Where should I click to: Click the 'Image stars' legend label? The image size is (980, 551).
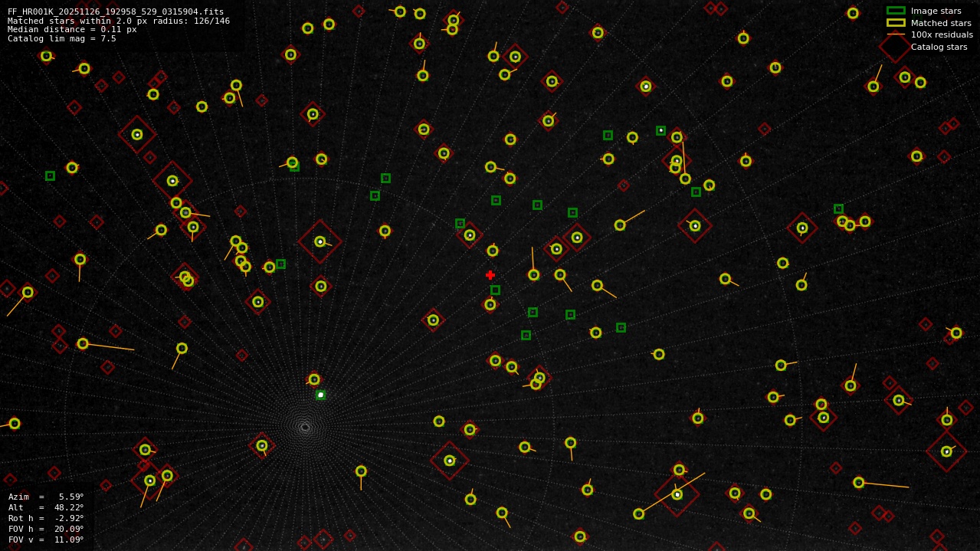[936, 11]
